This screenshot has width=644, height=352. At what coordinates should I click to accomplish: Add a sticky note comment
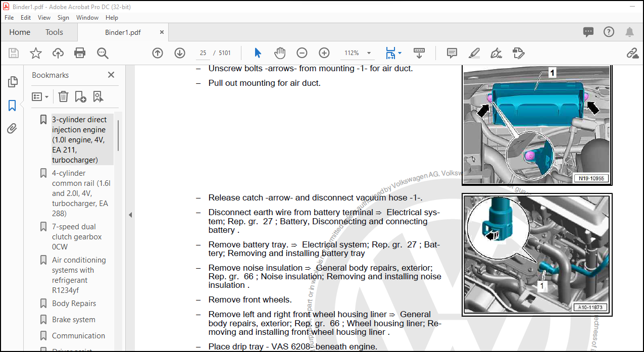pyautogui.click(x=452, y=53)
